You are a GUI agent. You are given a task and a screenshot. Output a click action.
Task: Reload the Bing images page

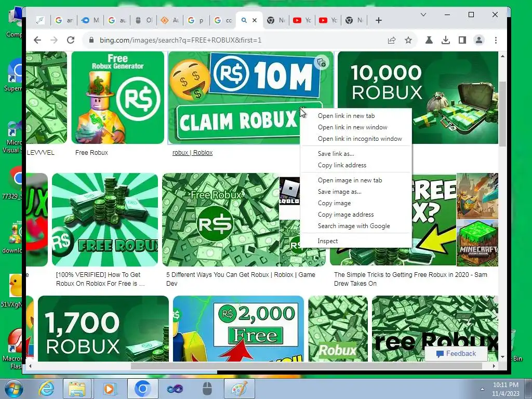pos(71,40)
